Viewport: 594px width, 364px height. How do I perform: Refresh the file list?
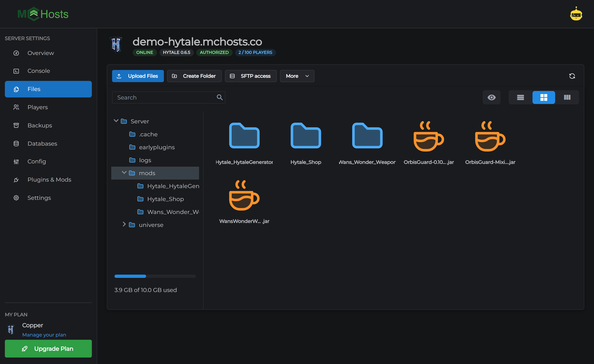coord(572,76)
